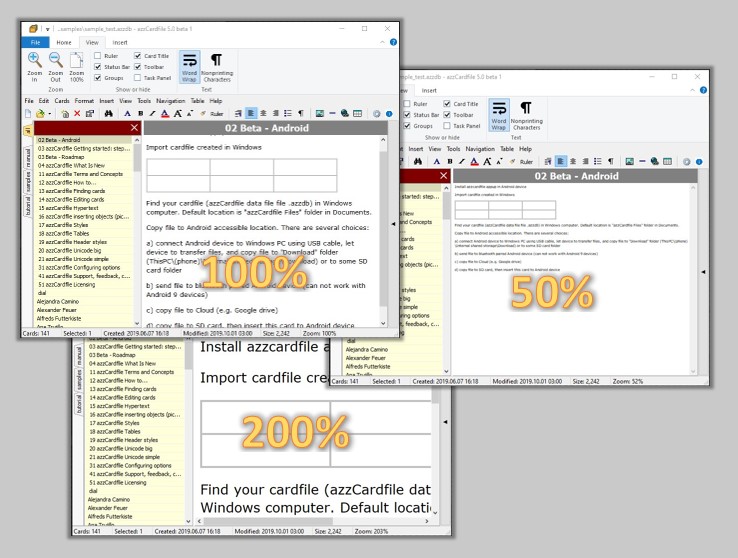The width and height of the screenshot is (738, 558).
Task: Uncheck Status Bar in the 100% window
Action: pos(97,67)
